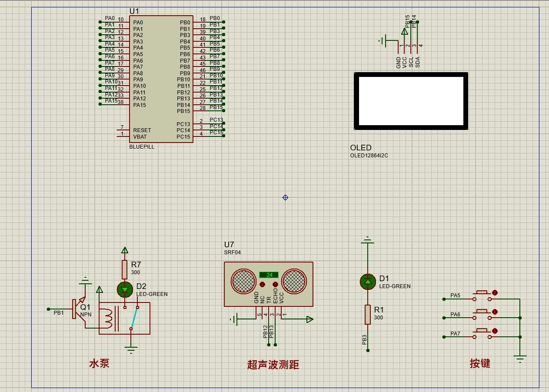Click the D2 LED-GREEN value text
This screenshot has width=549, height=392.
pyautogui.click(x=152, y=294)
